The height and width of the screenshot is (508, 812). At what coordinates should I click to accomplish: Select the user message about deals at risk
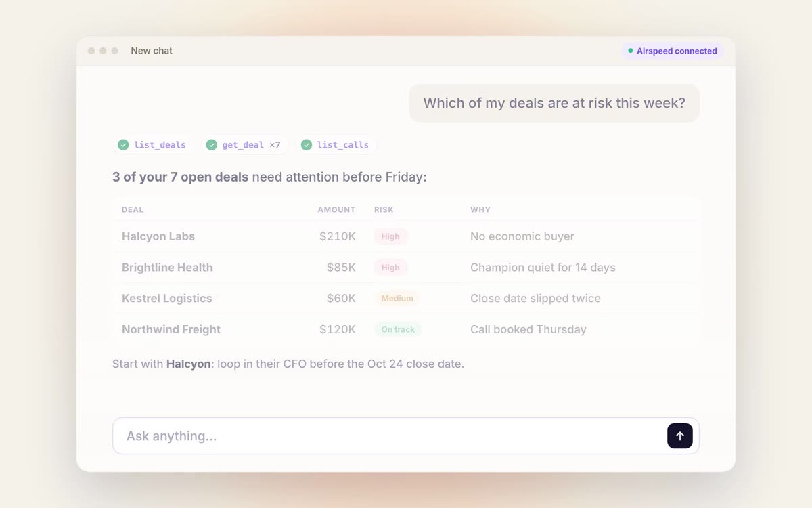(554, 103)
